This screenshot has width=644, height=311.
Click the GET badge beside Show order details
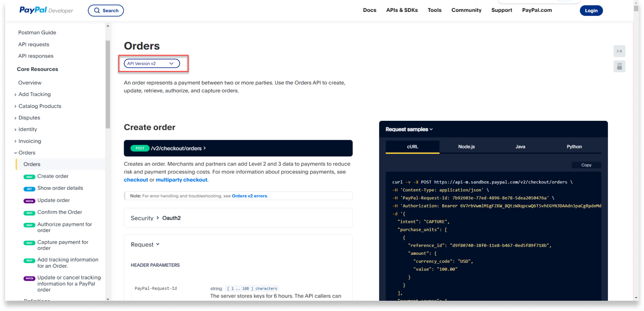point(29,189)
